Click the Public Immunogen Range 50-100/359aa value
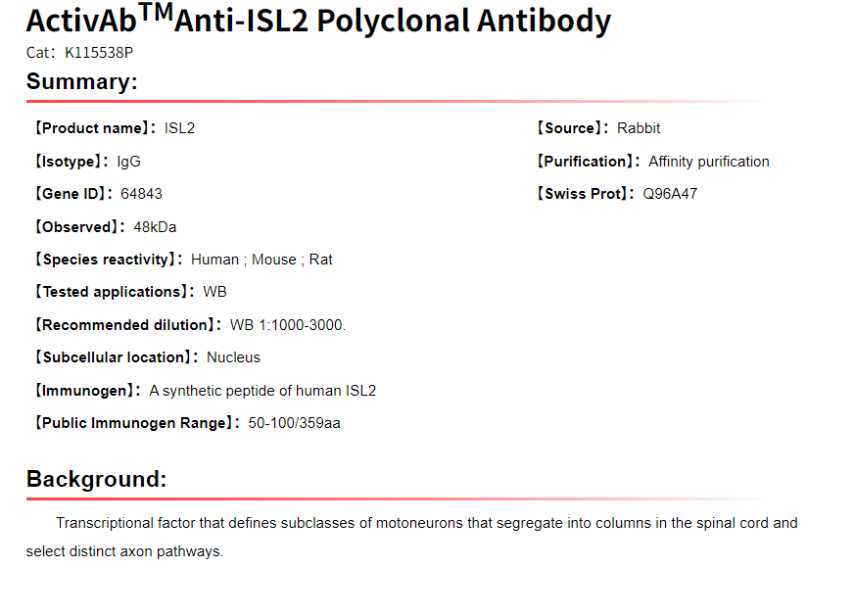855x616 pixels. click(294, 423)
